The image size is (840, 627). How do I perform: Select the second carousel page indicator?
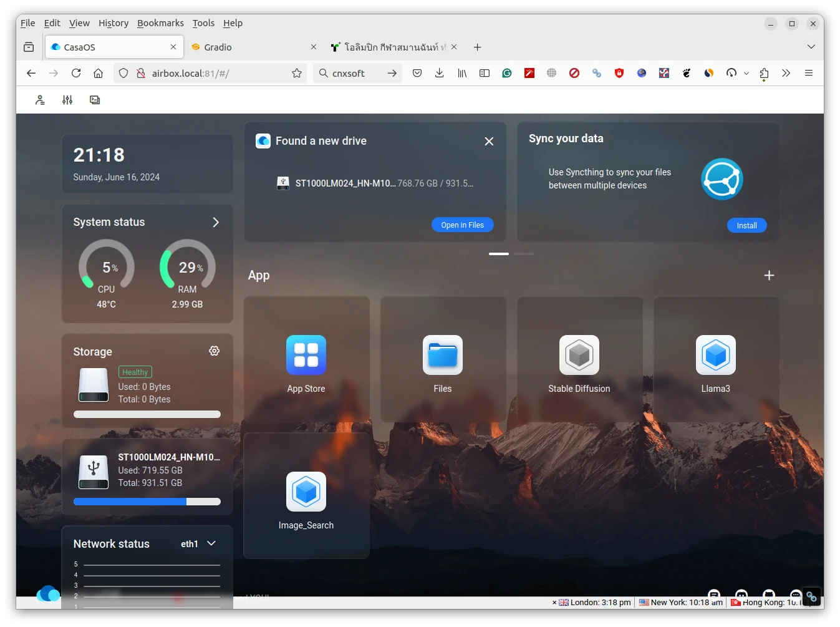pyautogui.click(x=524, y=254)
